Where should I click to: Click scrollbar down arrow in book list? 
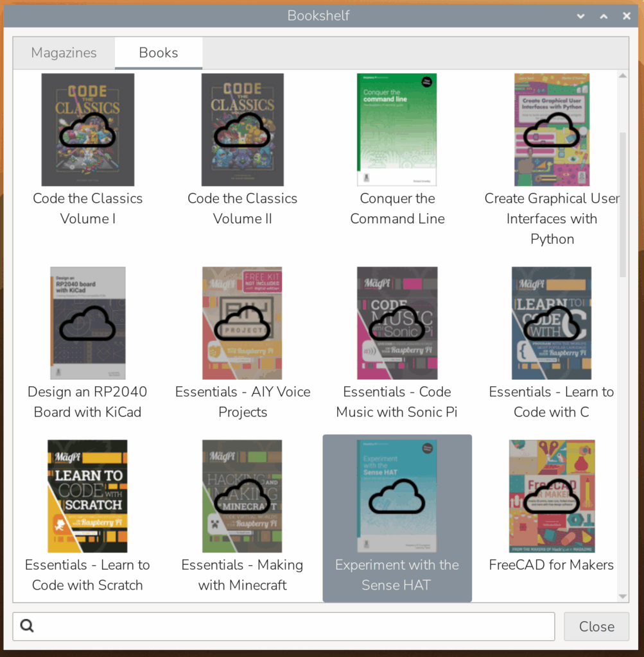point(622,596)
